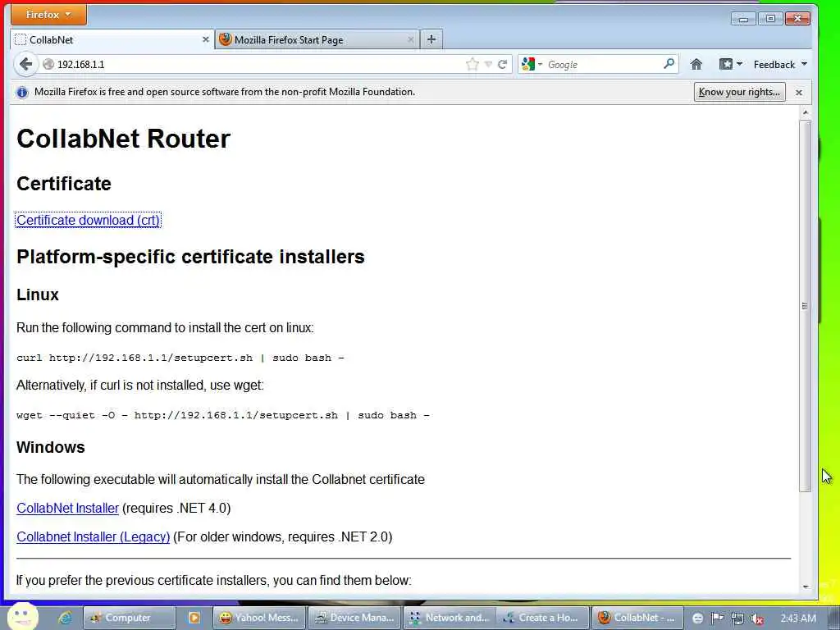
Task: Click the network tray icon
Action: pos(737,619)
